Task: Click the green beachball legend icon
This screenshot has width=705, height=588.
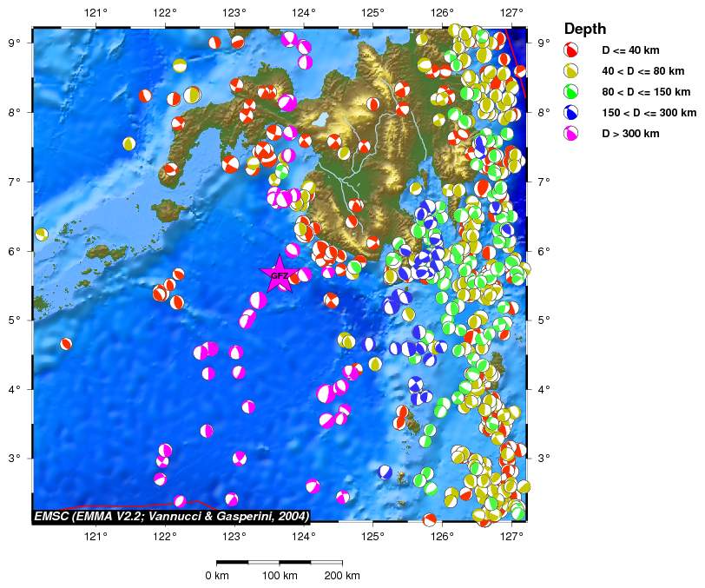Action: 572,92
